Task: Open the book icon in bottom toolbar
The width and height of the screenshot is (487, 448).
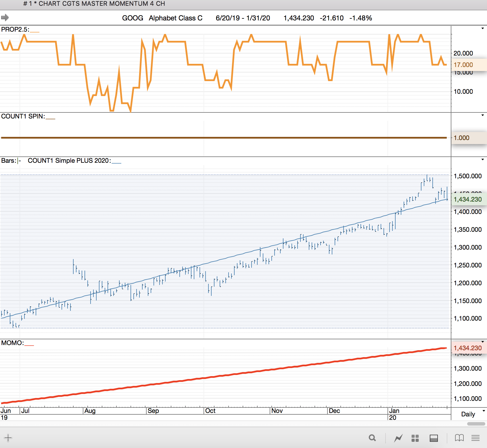Action: (x=459, y=438)
